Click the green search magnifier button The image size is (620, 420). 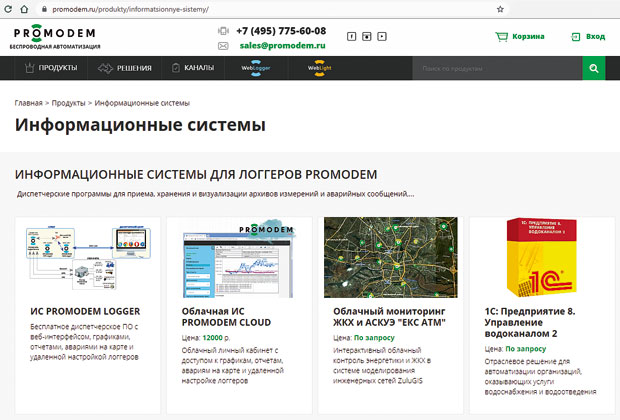(594, 68)
